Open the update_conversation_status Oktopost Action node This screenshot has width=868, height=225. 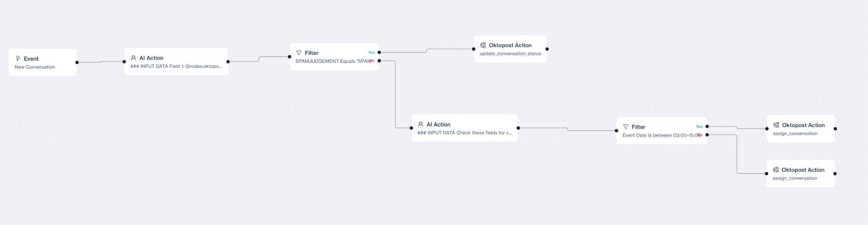(x=510, y=49)
